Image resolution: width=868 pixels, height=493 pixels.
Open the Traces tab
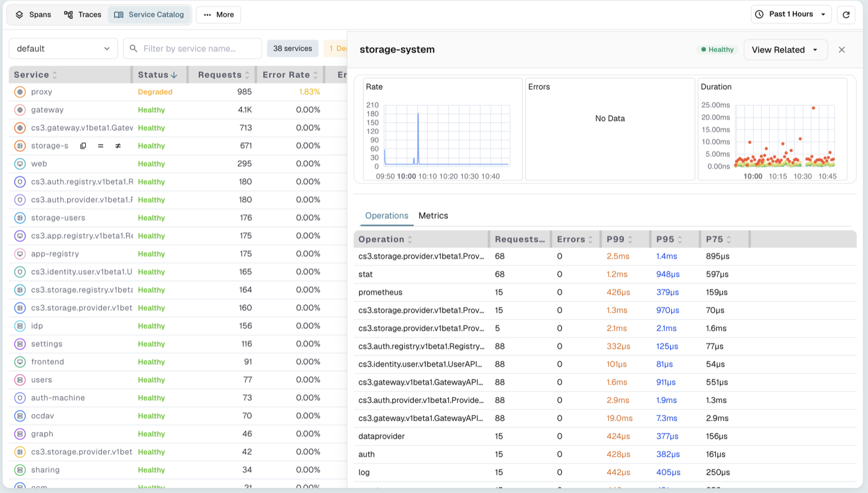coord(82,15)
